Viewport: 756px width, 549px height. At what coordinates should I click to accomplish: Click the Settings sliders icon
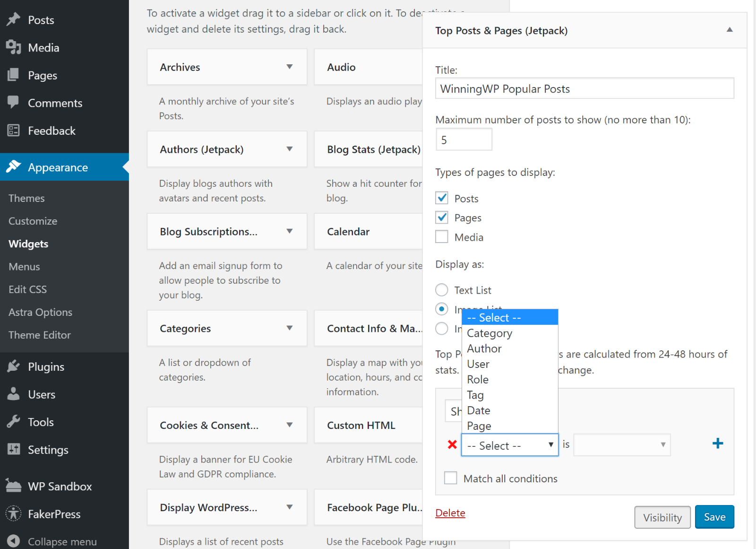pyautogui.click(x=14, y=449)
